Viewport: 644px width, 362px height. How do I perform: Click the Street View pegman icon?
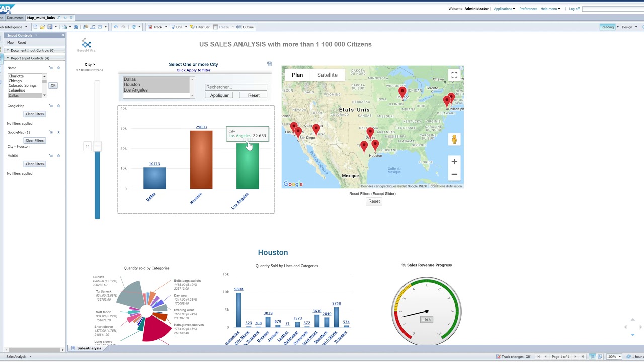[x=454, y=139]
